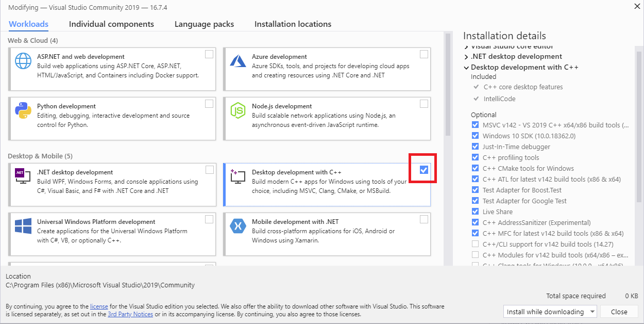Uncheck C++ MFC for latest v142 build tools

(475, 233)
